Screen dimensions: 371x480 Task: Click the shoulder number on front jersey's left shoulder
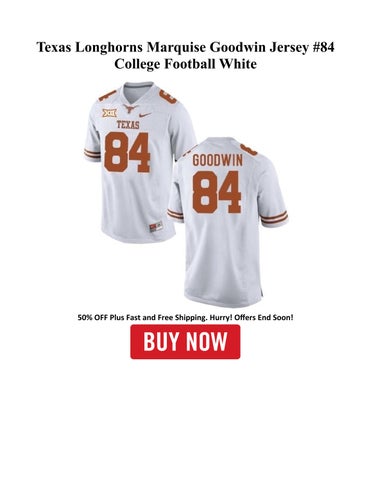107,95
